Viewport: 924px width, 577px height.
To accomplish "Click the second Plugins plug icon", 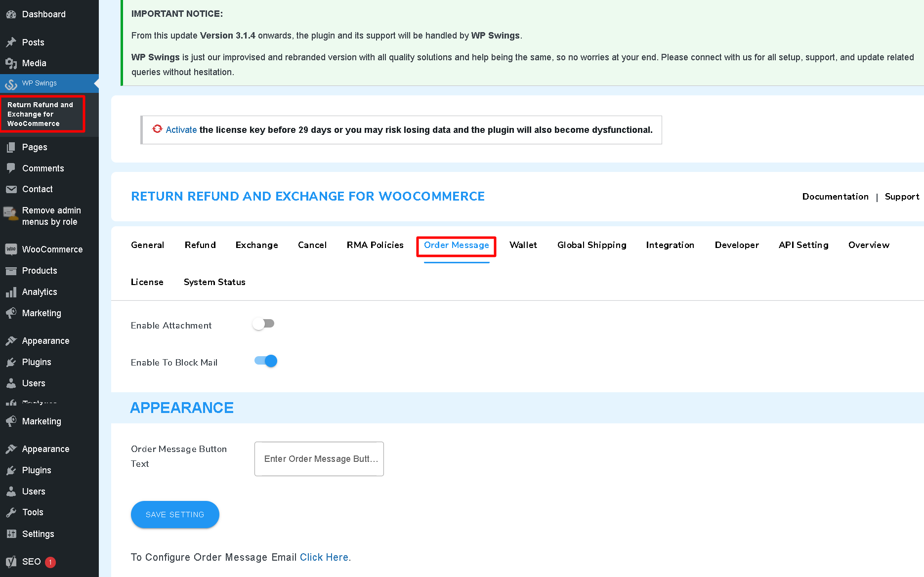I will [x=11, y=470].
